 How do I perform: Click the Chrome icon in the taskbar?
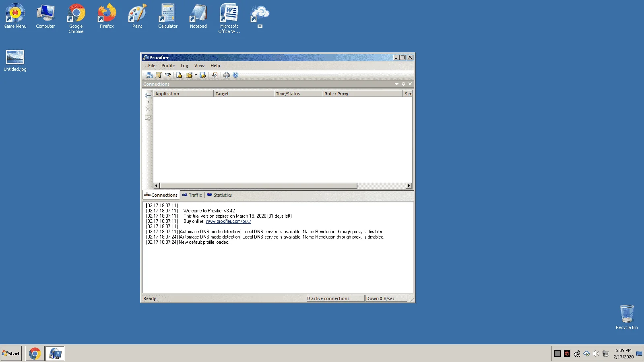pyautogui.click(x=35, y=354)
